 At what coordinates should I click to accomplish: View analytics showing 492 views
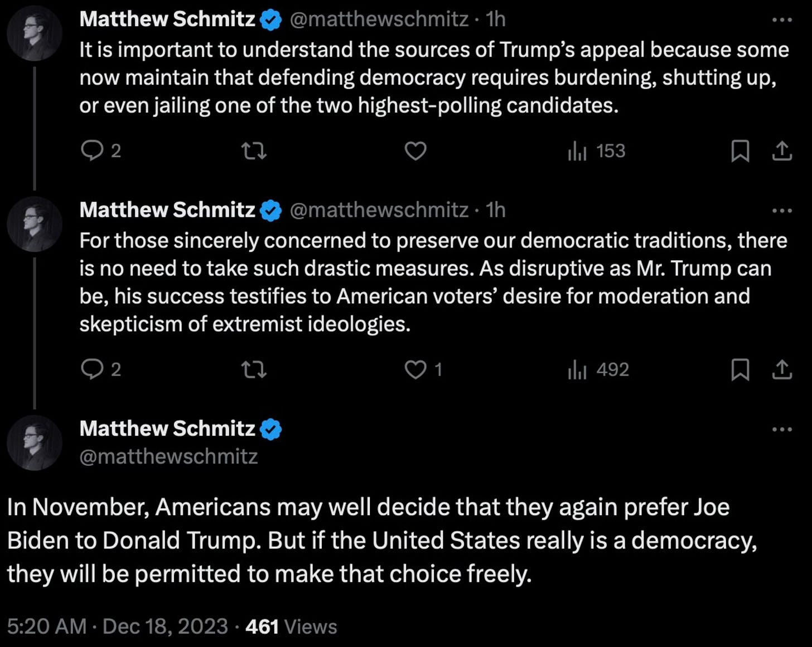(598, 369)
